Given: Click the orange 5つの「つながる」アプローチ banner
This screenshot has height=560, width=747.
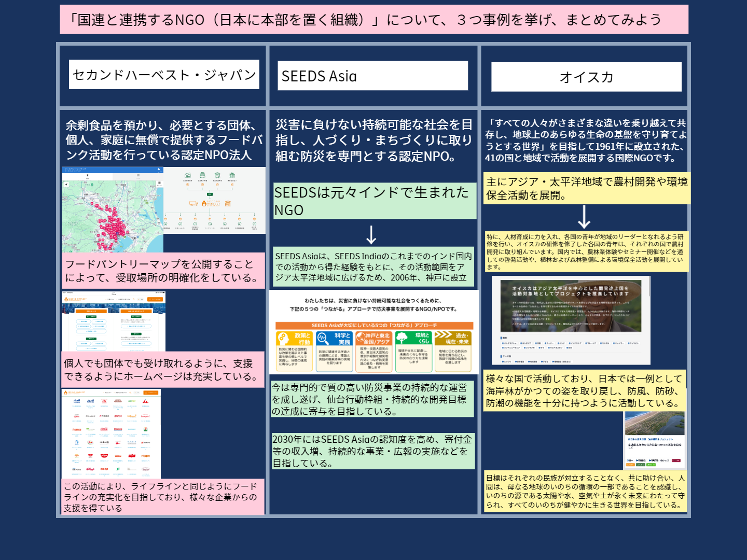Looking at the screenshot, I should pyautogui.click(x=374, y=325).
